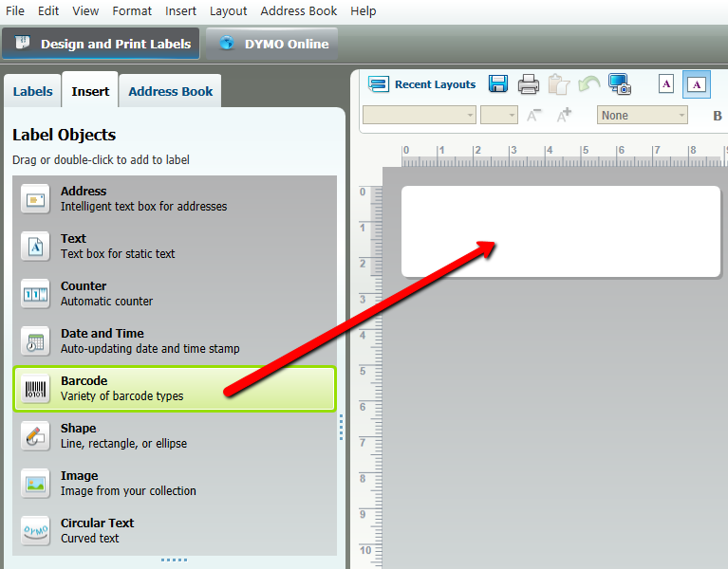This screenshot has height=569, width=728.
Task: Open the font name dropdown
Action: (420, 116)
